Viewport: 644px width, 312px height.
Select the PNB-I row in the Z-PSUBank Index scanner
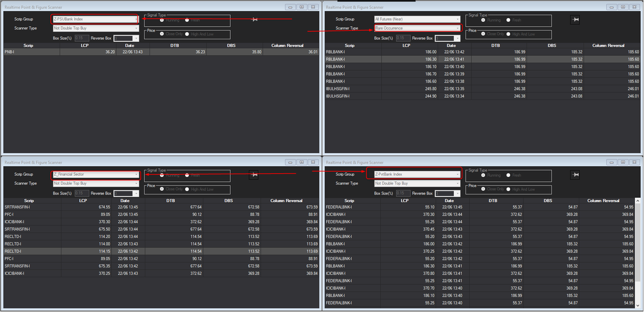coord(161,52)
